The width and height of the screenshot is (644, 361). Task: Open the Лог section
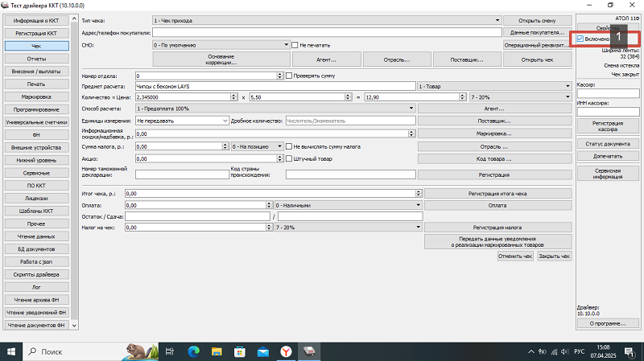[x=36, y=287]
